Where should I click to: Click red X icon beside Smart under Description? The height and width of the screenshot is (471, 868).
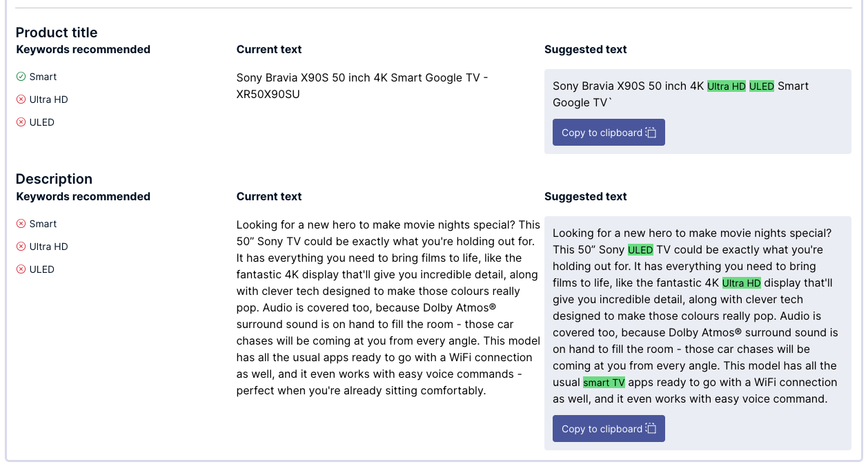21,224
